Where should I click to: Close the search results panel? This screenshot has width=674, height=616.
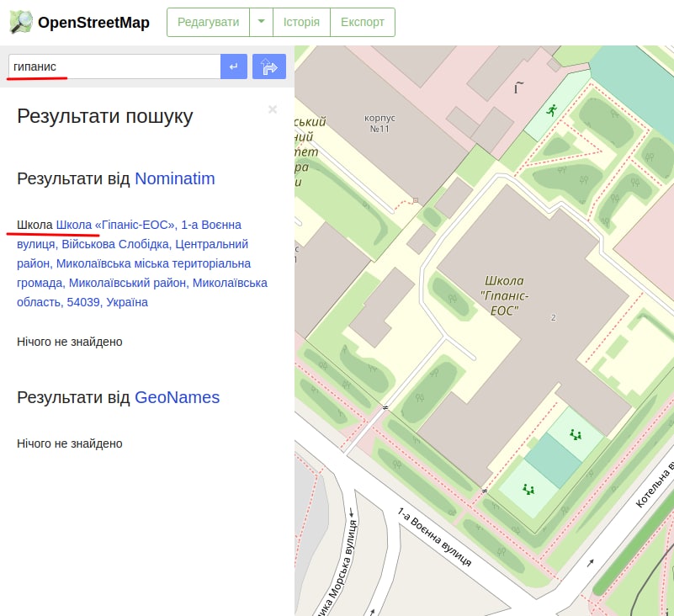tap(273, 109)
